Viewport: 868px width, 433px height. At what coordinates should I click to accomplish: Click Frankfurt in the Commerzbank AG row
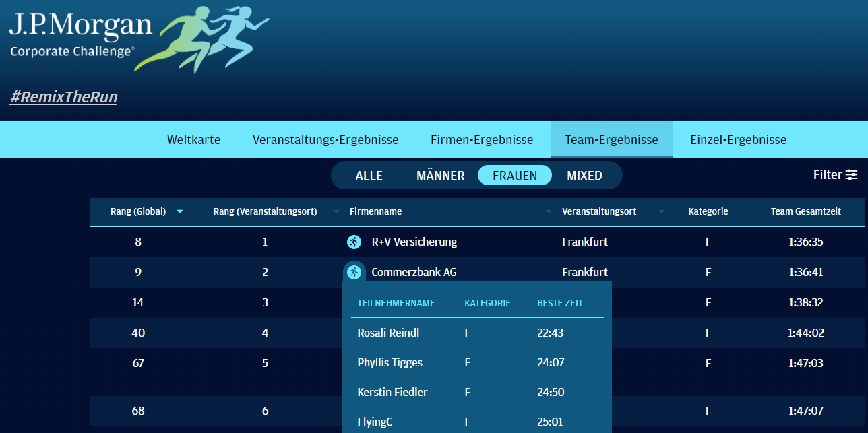coord(585,272)
